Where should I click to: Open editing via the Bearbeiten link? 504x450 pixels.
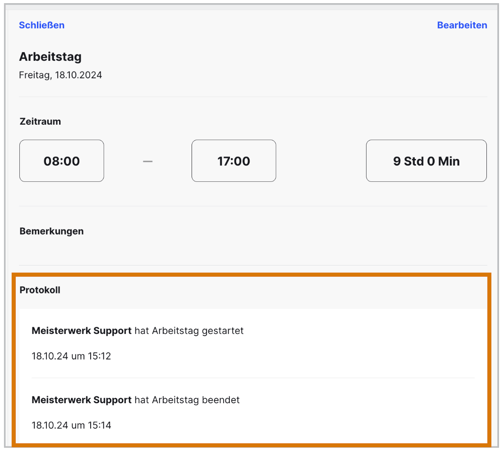[x=462, y=25]
